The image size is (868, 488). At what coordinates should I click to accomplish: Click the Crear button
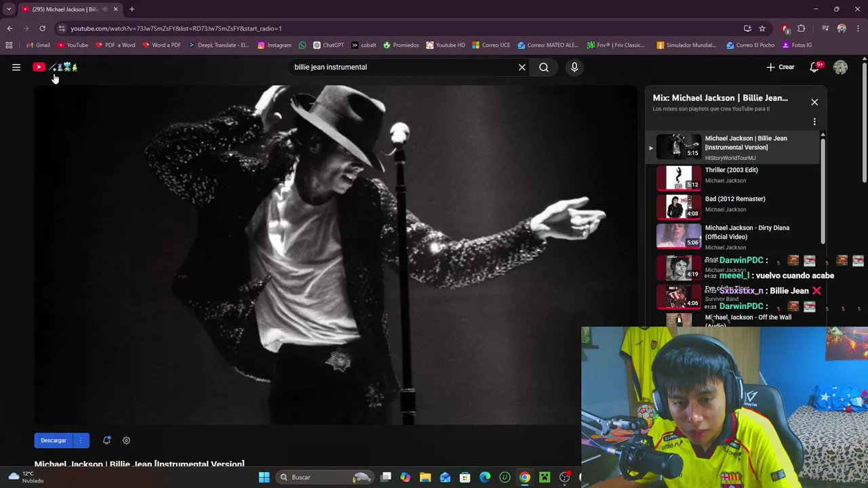click(x=780, y=67)
